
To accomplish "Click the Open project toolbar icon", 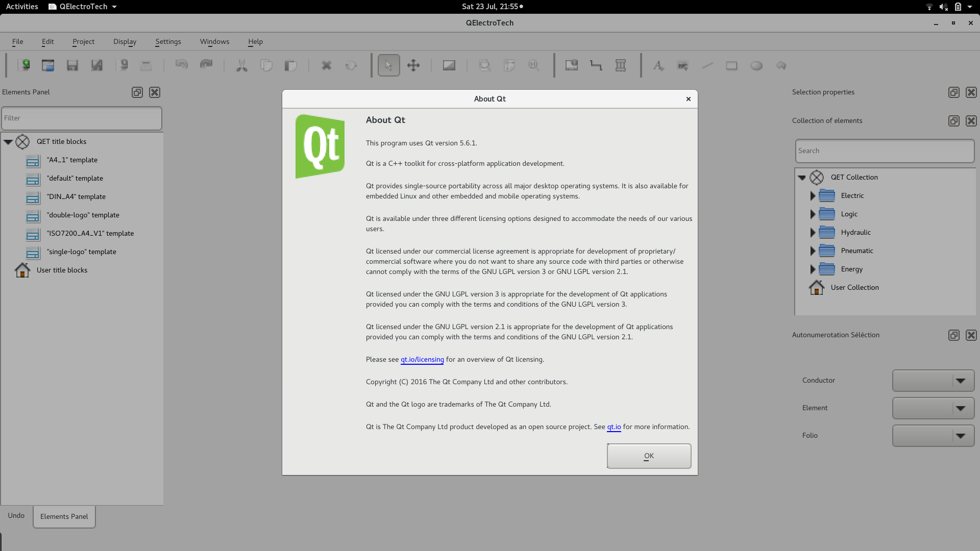I will [x=48, y=65].
